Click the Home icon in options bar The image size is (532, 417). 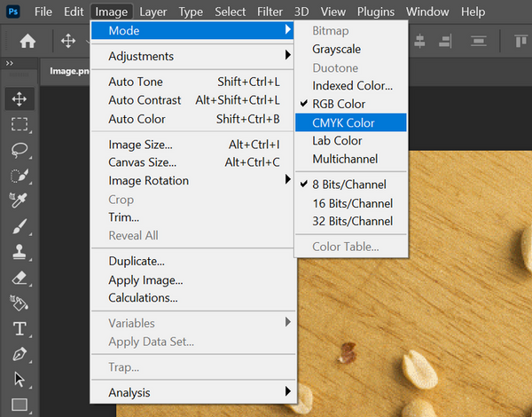(27, 42)
